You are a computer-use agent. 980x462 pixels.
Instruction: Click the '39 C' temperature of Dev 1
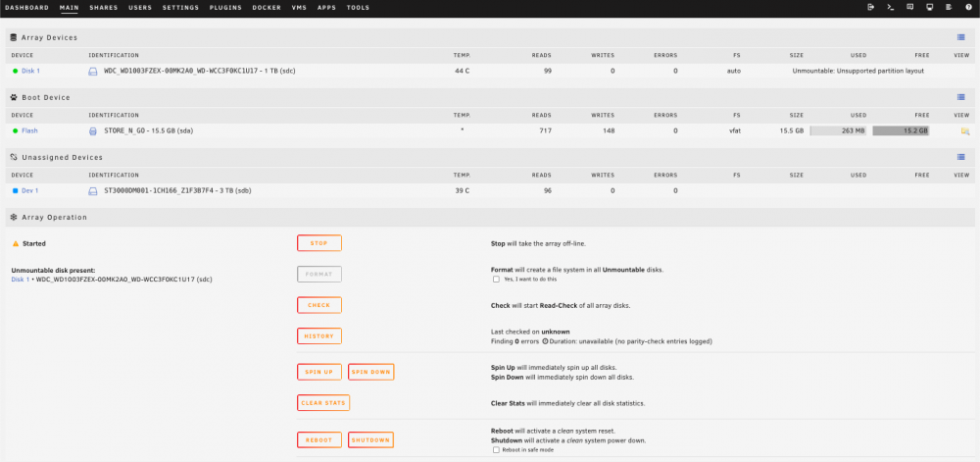[463, 190]
